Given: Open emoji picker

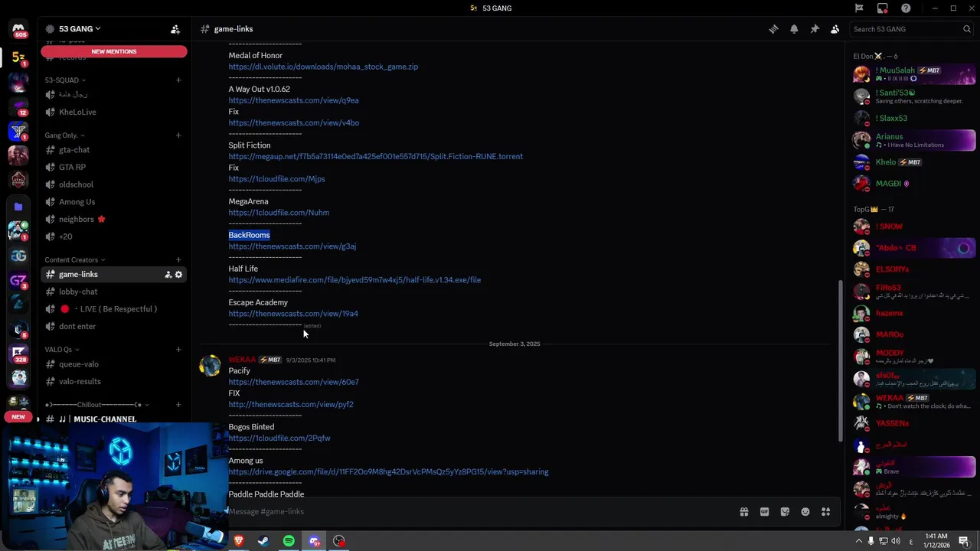Looking at the screenshot, I should click(805, 512).
